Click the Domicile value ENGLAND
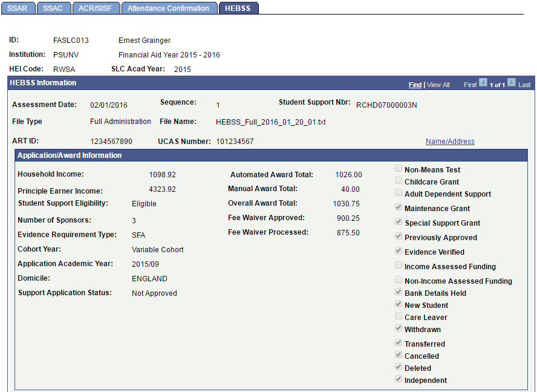The height and width of the screenshot is (392, 537). 149,279
